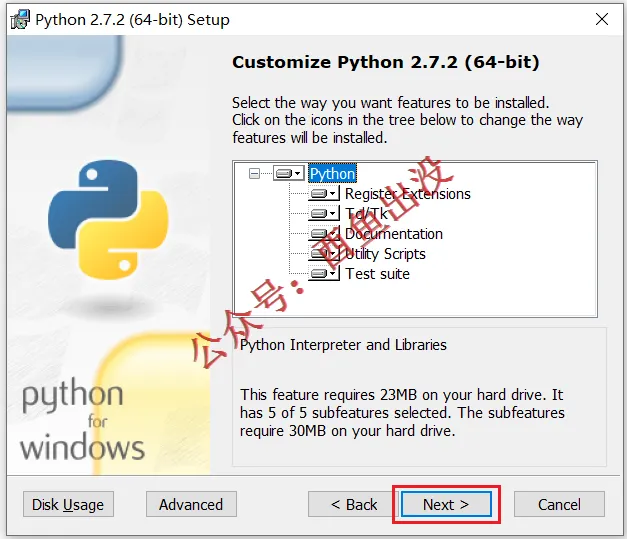627x539 pixels.
Task: Open install options dropdown for Python feature
Action: pos(289,174)
